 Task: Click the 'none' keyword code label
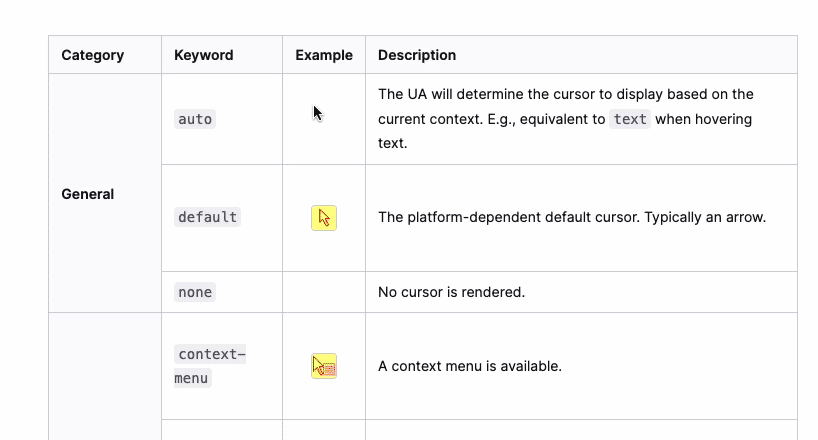[x=195, y=292]
